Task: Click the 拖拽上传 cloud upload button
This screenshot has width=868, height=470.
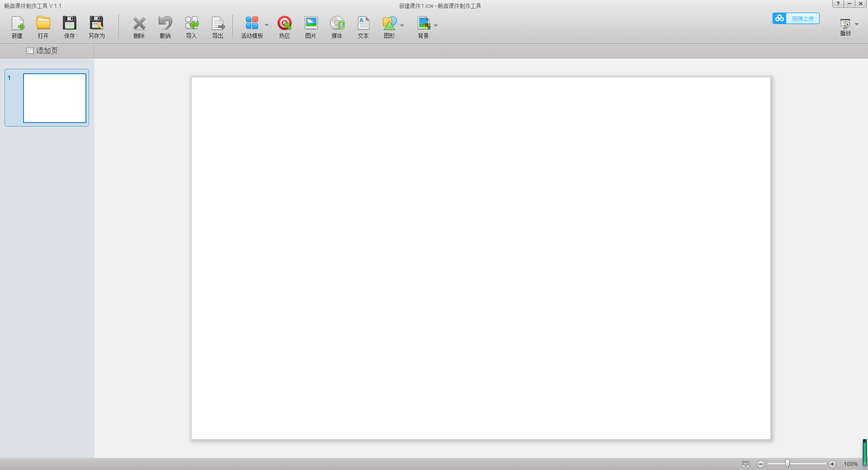Action: (x=796, y=18)
